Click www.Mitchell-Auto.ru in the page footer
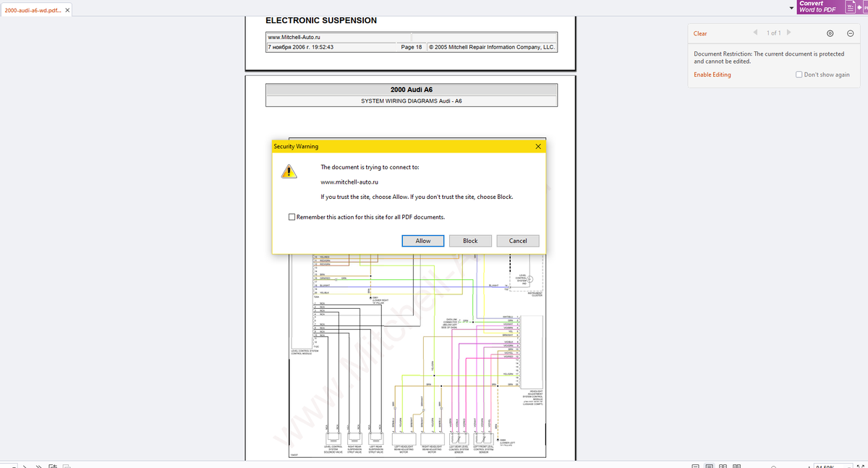The height and width of the screenshot is (468, 868). (x=294, y=37)
